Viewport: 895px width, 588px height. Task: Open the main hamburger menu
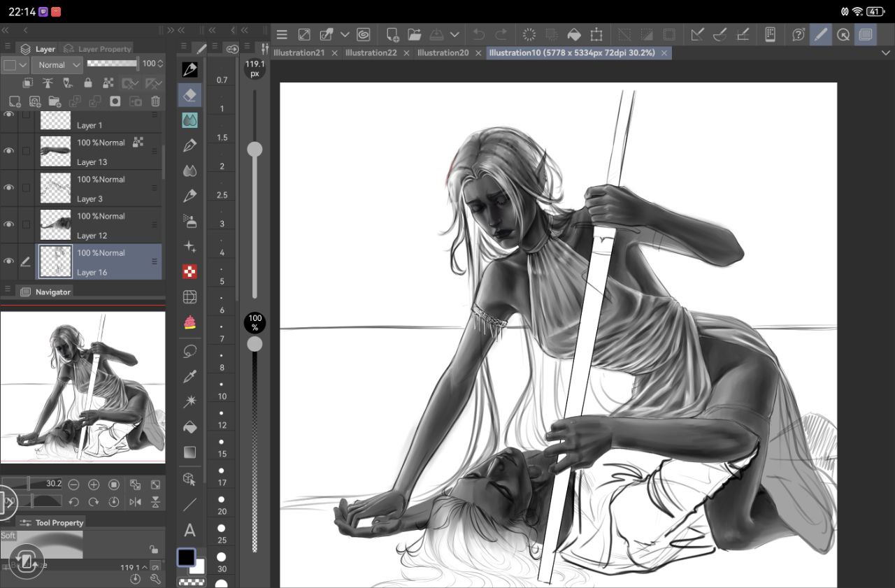click(x=282, y=34)
